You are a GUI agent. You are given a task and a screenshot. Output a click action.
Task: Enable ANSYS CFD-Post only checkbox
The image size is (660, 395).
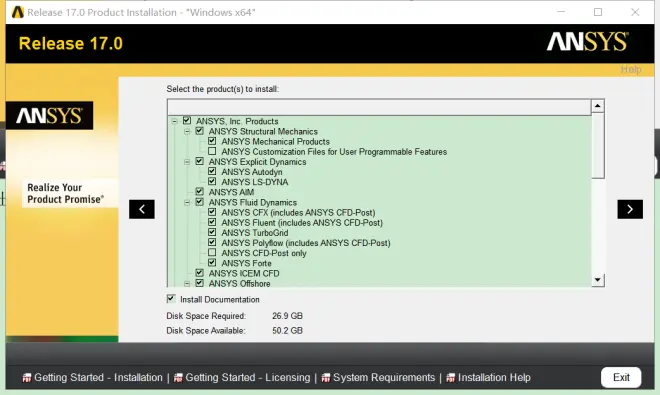coord(212,253)
